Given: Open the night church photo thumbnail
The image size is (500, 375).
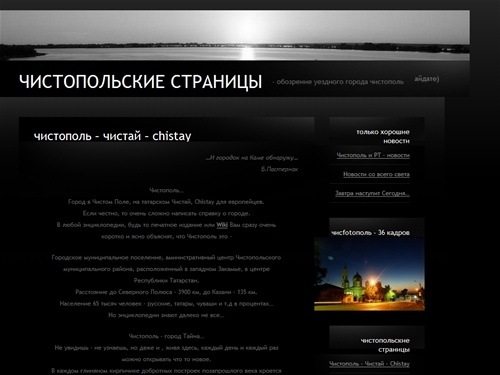Looking at the screenshot, I should click(x=369, y=274).
